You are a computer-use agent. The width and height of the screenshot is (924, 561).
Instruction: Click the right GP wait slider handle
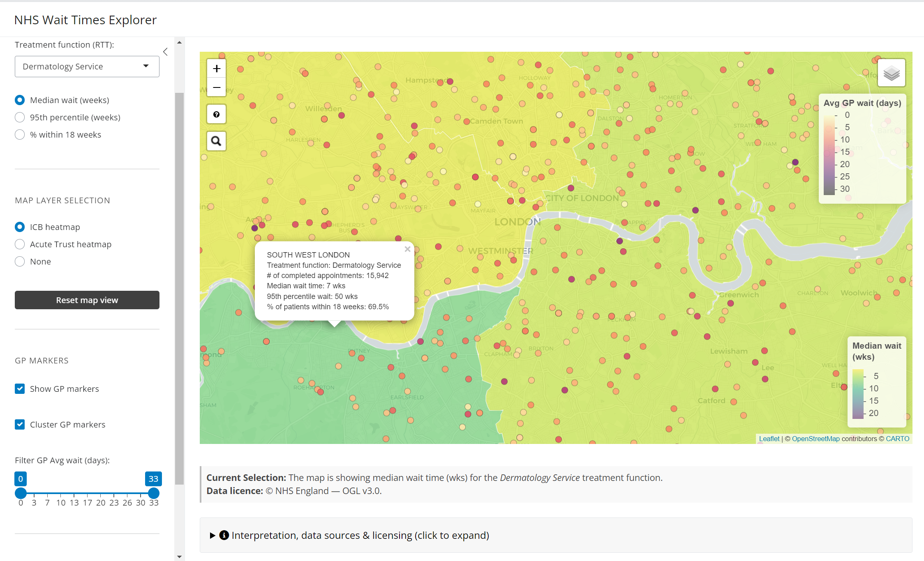(x=153, y=493)
